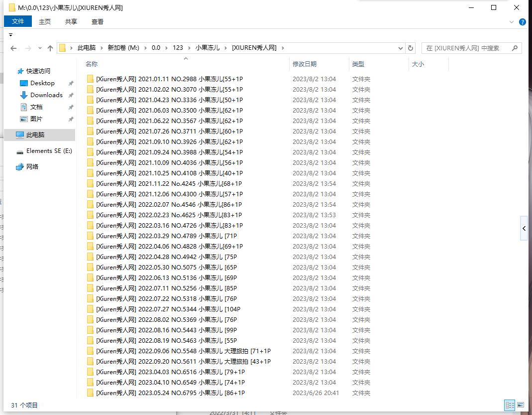This screenshot has height=415, width=532.
Task: Select folder icon of NO.2988 小果冻儿
Action: (90, 79)
